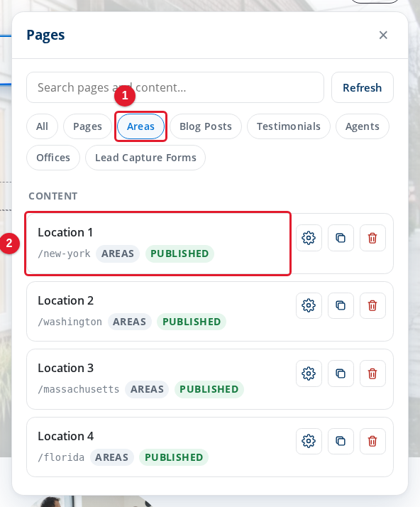This screenshot has height=507, width=420.
Task: Click the /florida slug text
Action: click(x=61, y=457)
